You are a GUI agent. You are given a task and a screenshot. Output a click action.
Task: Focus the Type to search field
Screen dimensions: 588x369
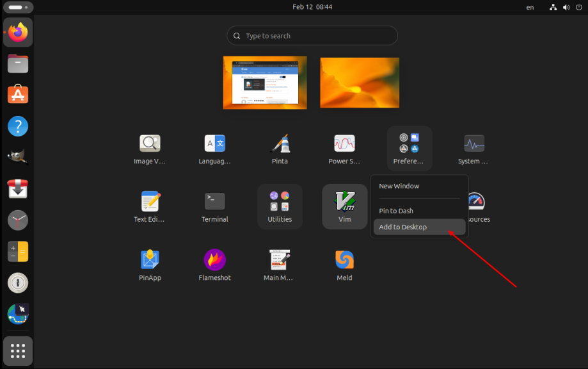coord(312,36)
